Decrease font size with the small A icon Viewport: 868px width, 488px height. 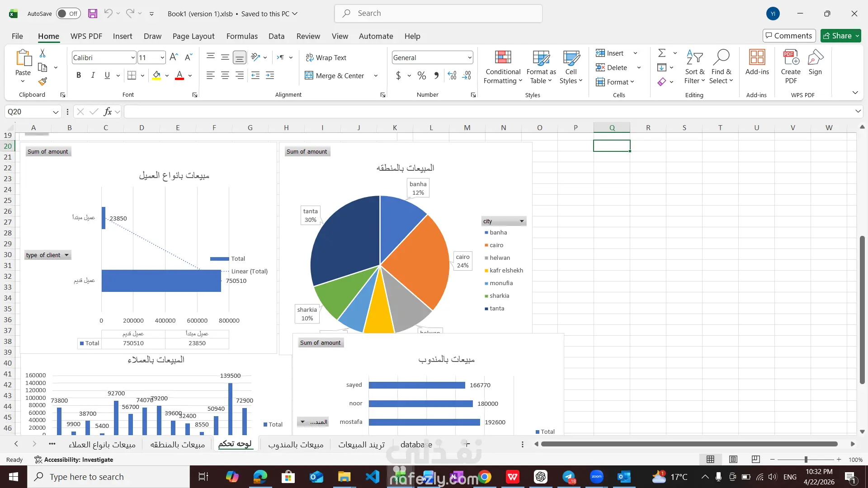[x=189, y=57]
